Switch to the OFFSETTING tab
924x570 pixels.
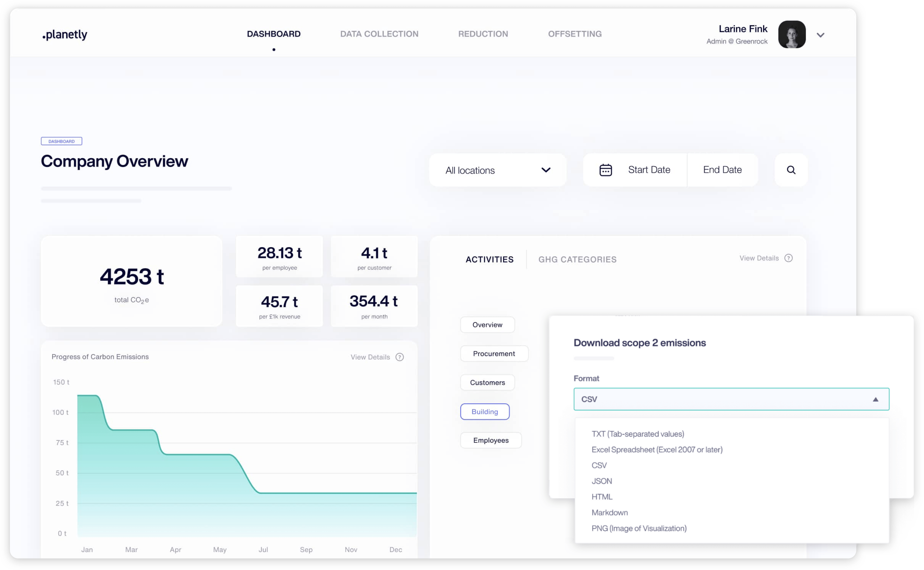[x=575, y=34]
